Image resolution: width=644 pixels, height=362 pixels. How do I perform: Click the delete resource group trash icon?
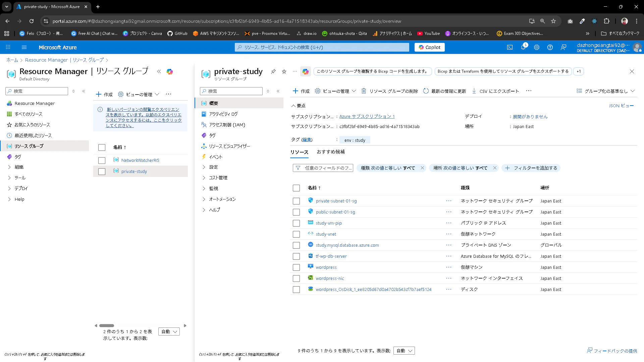click(x=364, y=91)
